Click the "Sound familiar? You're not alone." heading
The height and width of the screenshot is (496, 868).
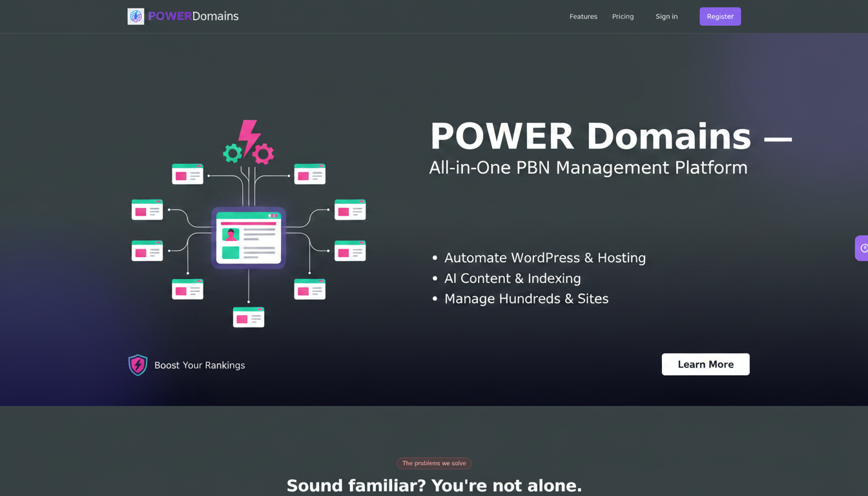(434, 486)
